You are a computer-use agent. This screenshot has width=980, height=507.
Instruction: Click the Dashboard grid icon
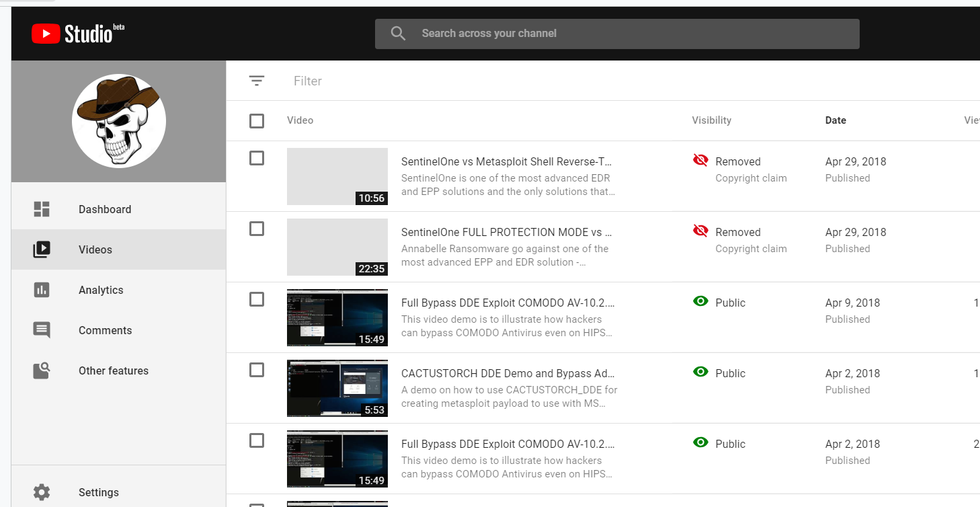(42, 209)
